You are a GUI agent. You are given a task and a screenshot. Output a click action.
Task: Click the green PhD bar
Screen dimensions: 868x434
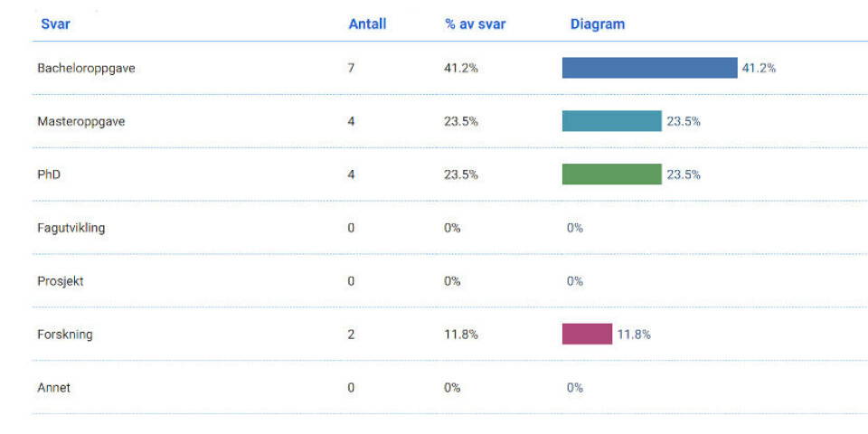click(611, 175)
